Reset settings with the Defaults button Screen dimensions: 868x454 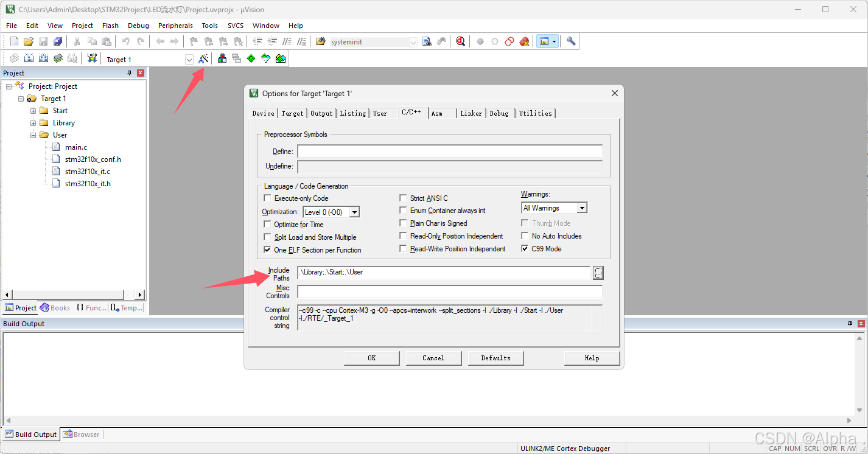click(496, 358)
